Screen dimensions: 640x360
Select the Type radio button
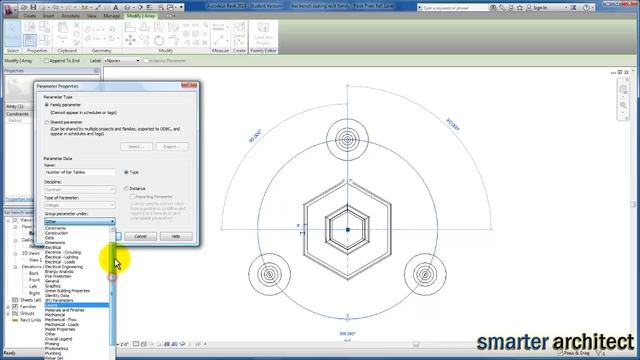click(x=126, y=172)
